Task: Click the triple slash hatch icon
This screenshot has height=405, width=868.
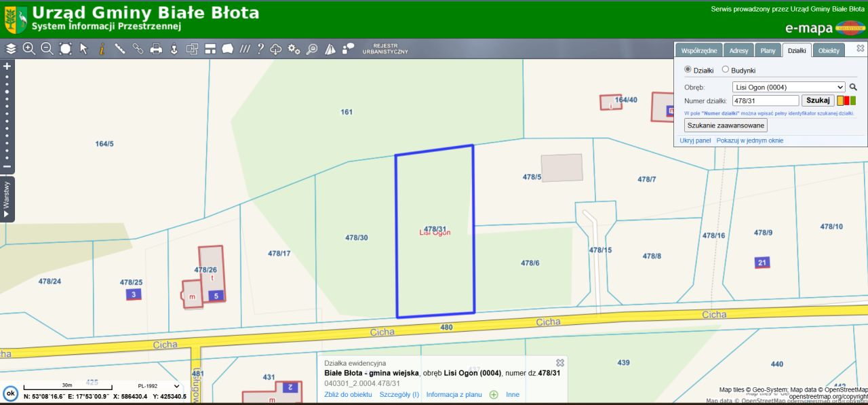Action: pos(245,49)
